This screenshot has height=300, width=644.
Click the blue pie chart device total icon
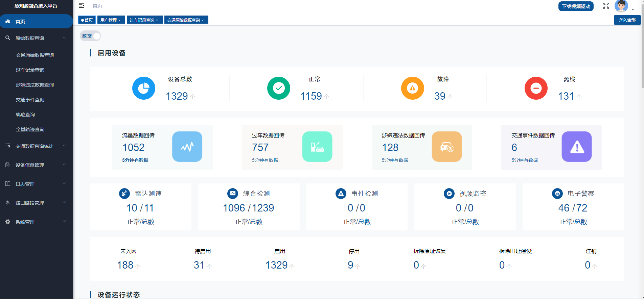144,88
